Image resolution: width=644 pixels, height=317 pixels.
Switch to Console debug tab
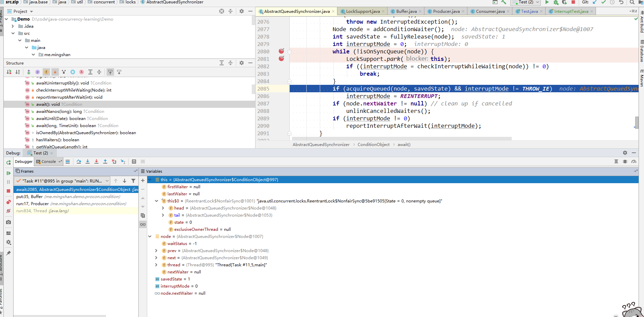point(48,162)
